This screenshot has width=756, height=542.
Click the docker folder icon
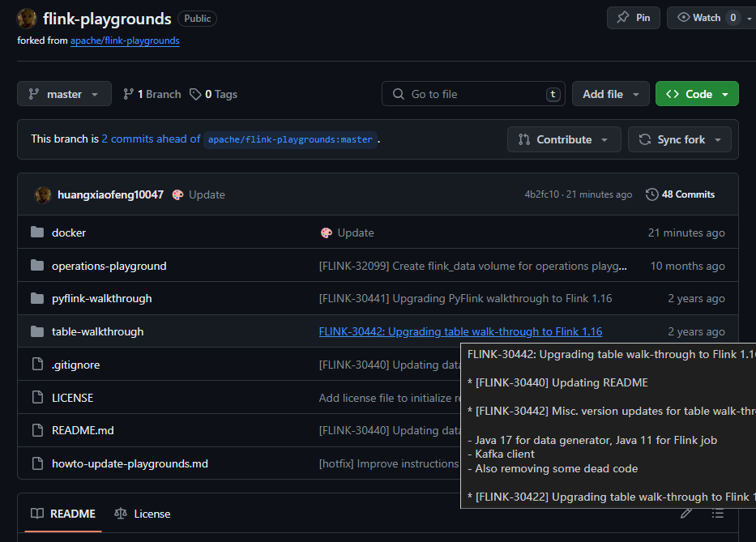[x=37, y=233]
